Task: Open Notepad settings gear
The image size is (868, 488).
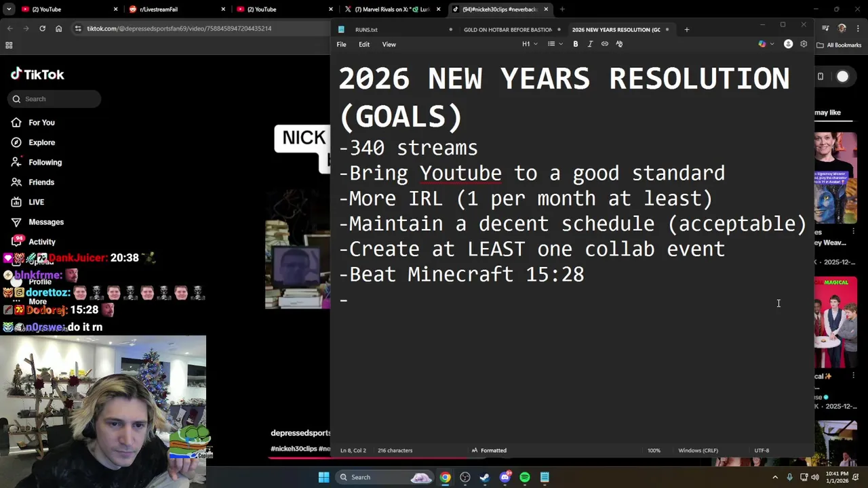Action: [x=804, y=44]
